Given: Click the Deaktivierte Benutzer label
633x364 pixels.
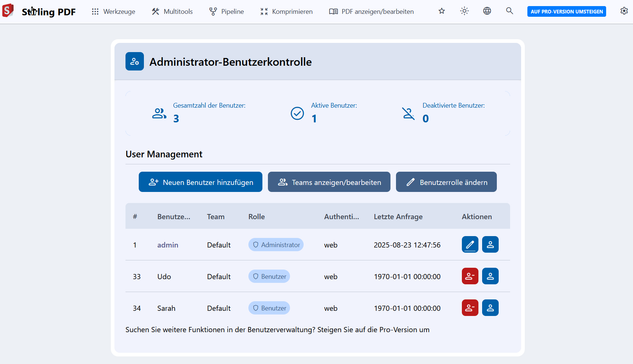Looking at the screenshot, I should pyautogui.click(x=453, y=105).
